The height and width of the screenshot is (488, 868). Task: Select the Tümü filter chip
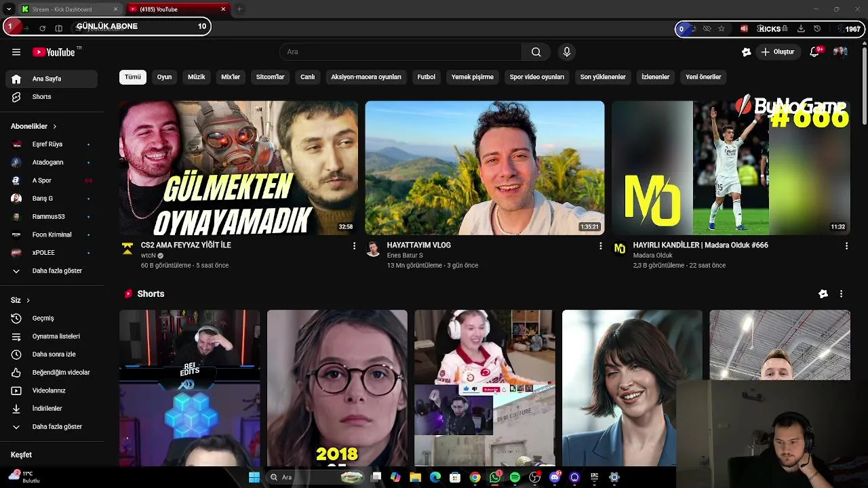coord(133,77)
